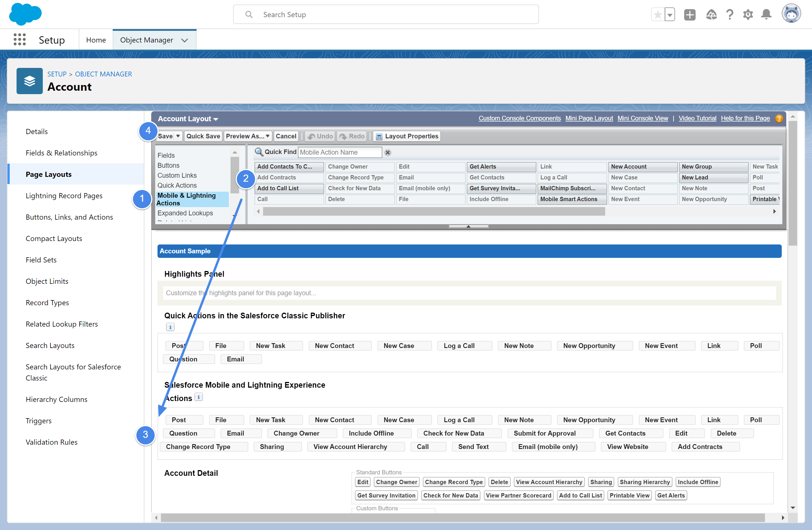Select the New Account palette action
The width and height of the screenshot is (812, 530).
click(643, 167)
